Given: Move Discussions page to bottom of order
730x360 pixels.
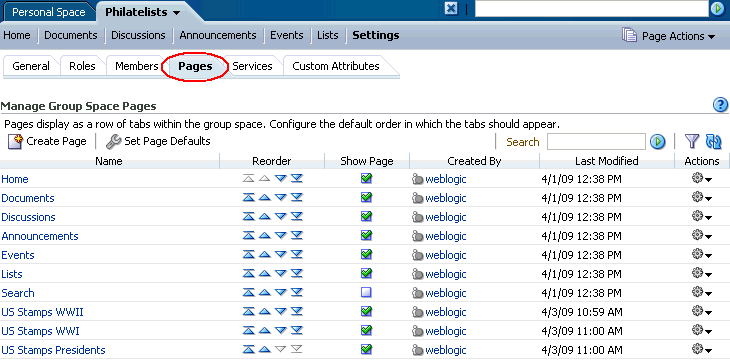Looking at the screenshot, I should pos(297,217).
